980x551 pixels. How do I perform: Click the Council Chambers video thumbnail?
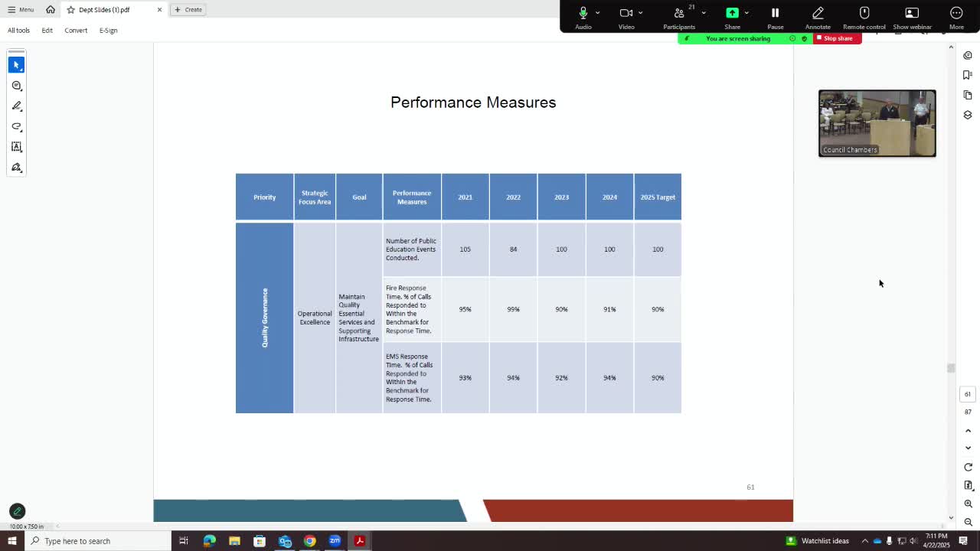point(877,123)
